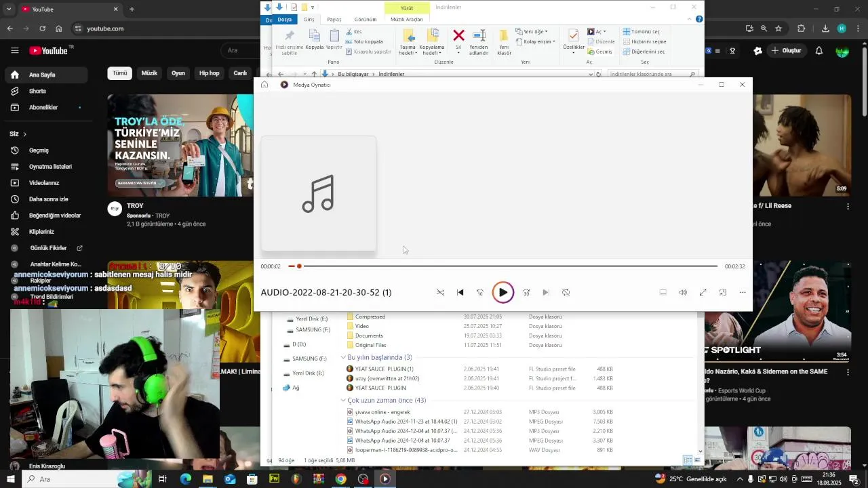Open the Dosya tab in Explorer
868x488 pixels.
point(284,20)
